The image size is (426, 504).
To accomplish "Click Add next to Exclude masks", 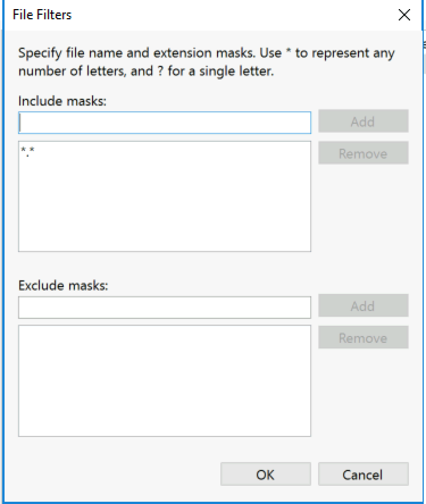I will 364,305.
